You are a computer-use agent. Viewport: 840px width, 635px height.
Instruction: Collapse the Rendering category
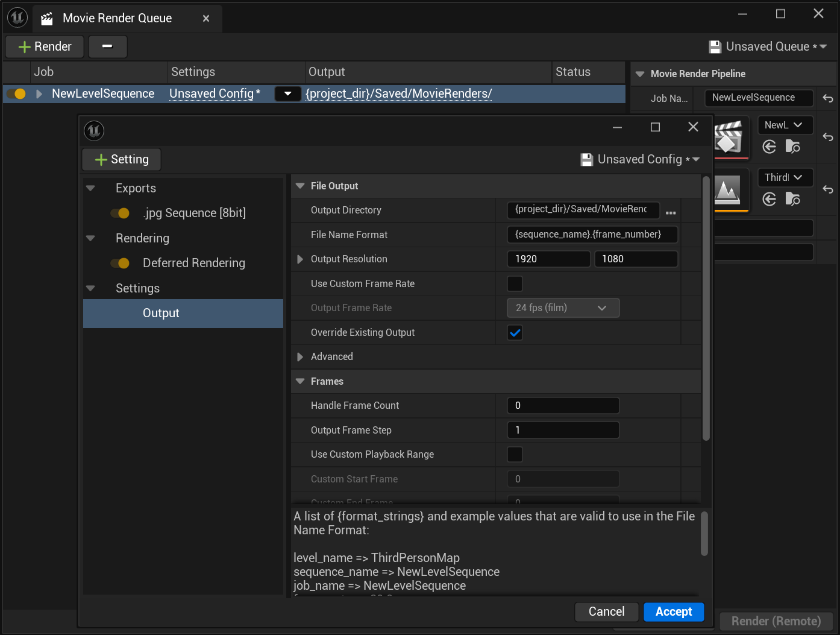point(90,238)
